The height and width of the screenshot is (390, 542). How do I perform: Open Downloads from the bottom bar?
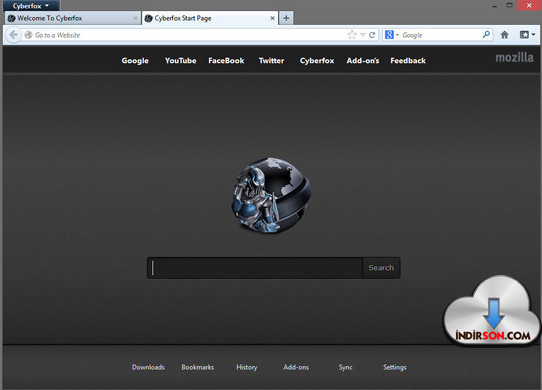coord(148,367)
